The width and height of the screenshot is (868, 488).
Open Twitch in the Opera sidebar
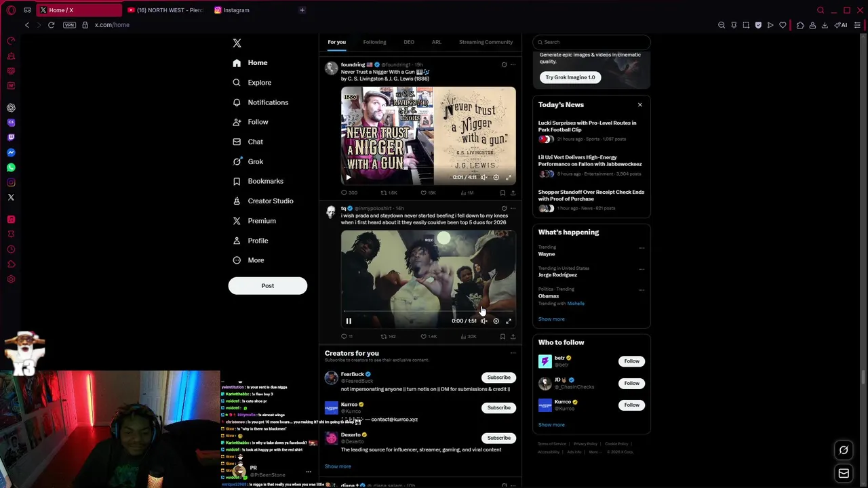click(x=11, y=138)
